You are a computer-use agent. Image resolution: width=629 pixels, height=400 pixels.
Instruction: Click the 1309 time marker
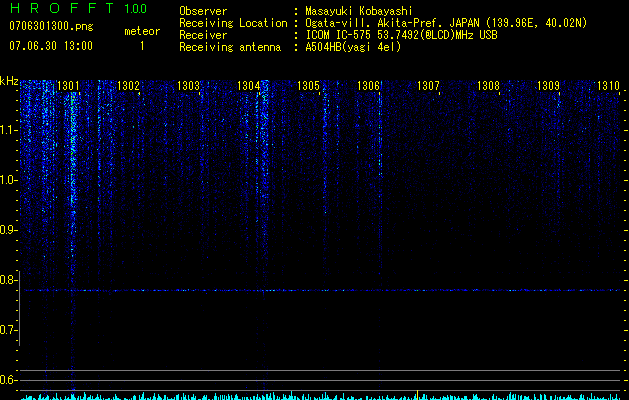548,86
